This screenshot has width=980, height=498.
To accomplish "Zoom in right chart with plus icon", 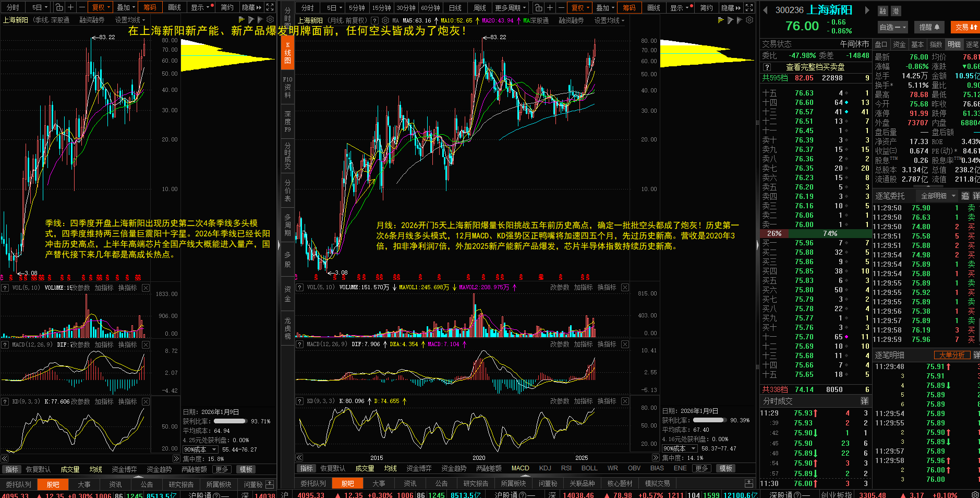I will coord(550,7).
